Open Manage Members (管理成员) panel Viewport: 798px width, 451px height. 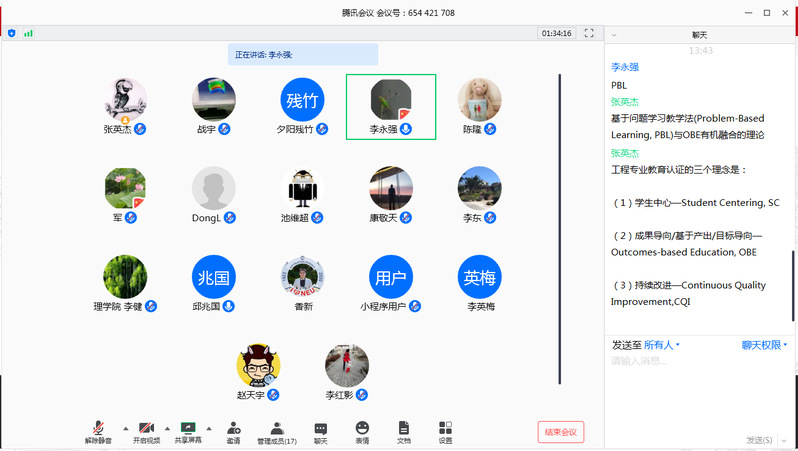click(x=276, y=431)
